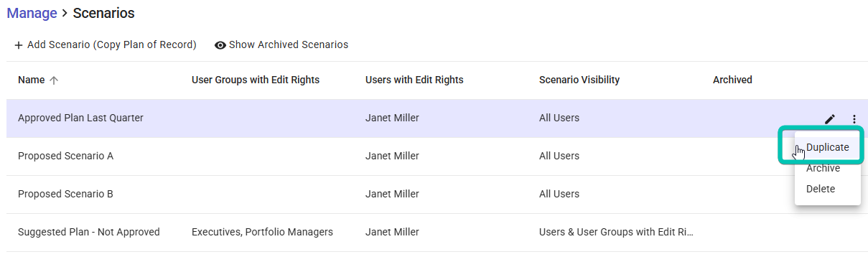
Task: Click the pencil edit icon for Approved Plan
Action: click(830, 119)
